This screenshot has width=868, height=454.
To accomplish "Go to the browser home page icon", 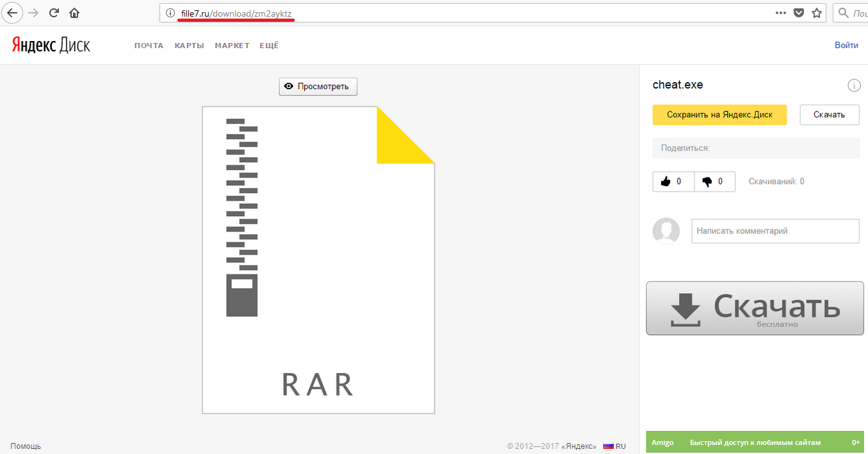I will [74, 12].
